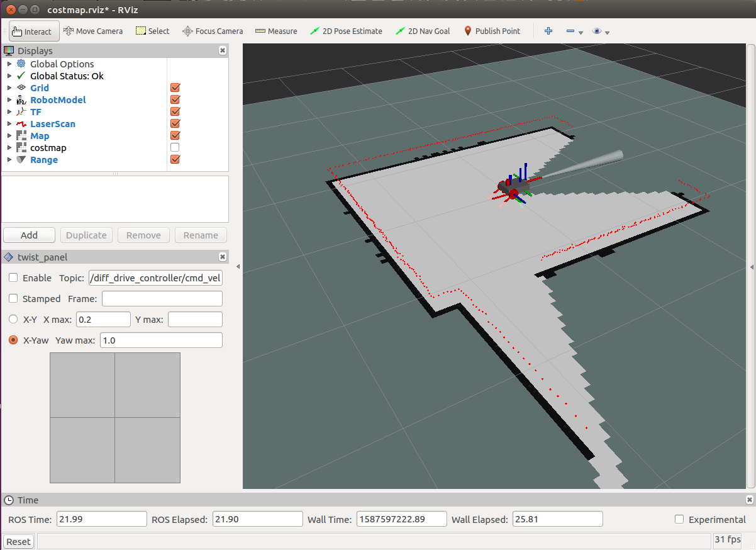The width and height of the screenshot is (756, 550).
Task: Tick the Experimental checkbox
Action: tap(679, 519)
